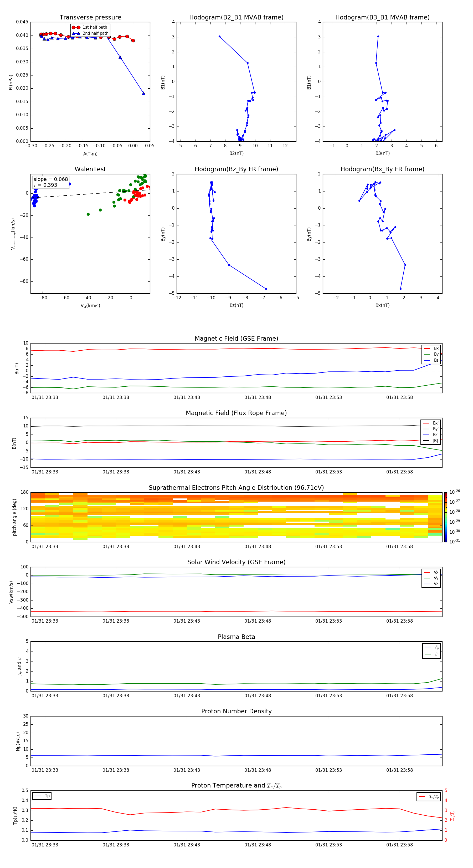Image resolution: width=473 pixels, height=868 pixels.
Task: Click the Suprathermal Electrons Pitch Angle Distribution title
Action: click(x=236, y=488)
